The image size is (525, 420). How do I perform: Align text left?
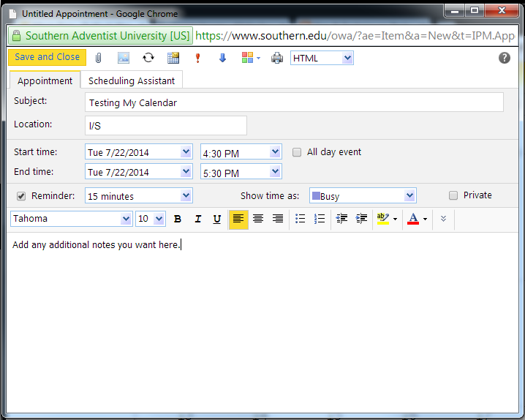pos(238,220)
